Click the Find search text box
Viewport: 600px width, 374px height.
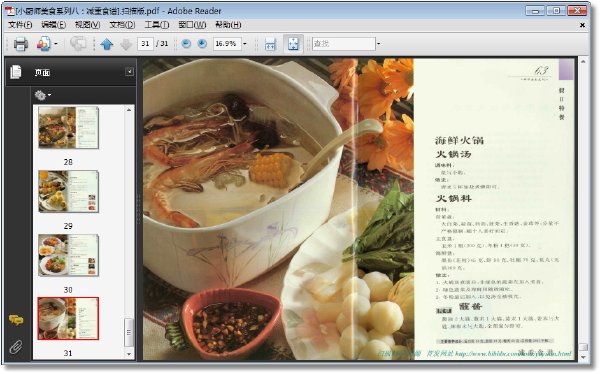344,44
